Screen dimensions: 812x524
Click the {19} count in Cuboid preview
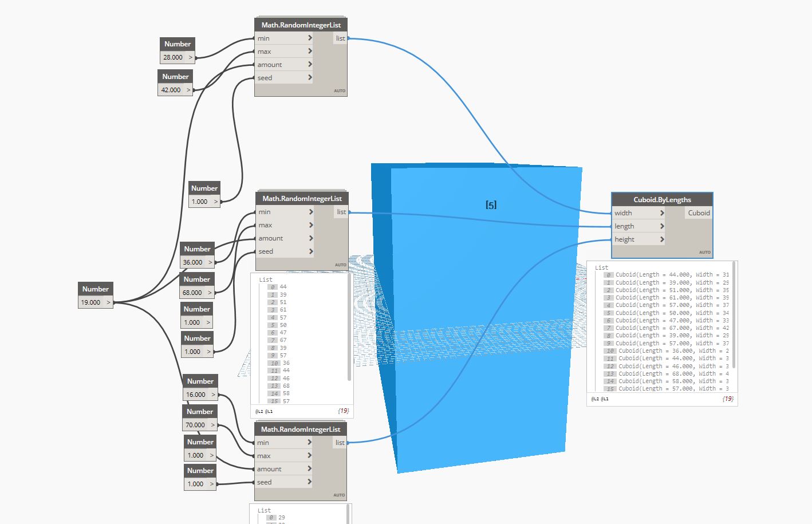(728, 399)
